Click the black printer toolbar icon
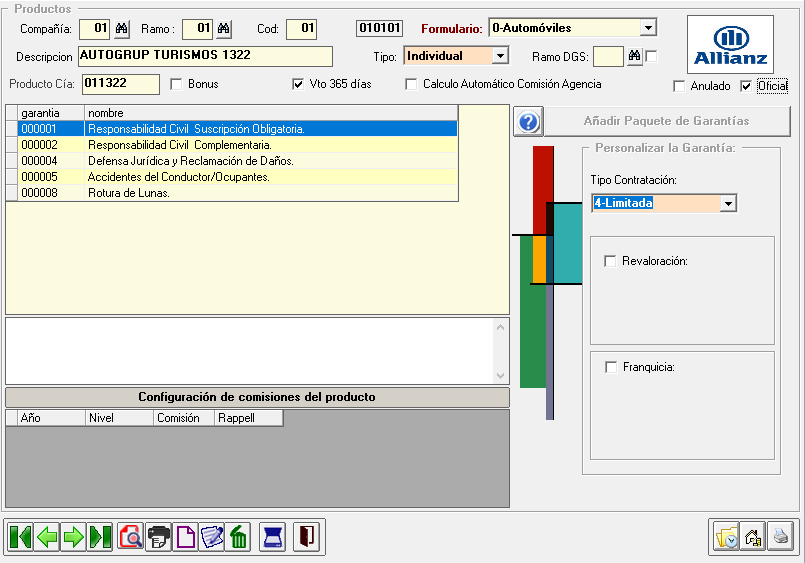 pyautogui.click(x=159, y=537)
